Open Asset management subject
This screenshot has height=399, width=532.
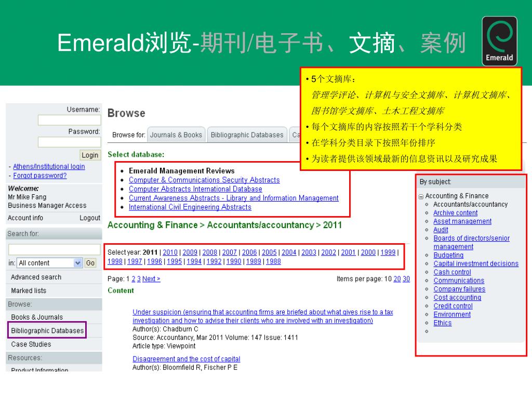click(x=462, y=221)
